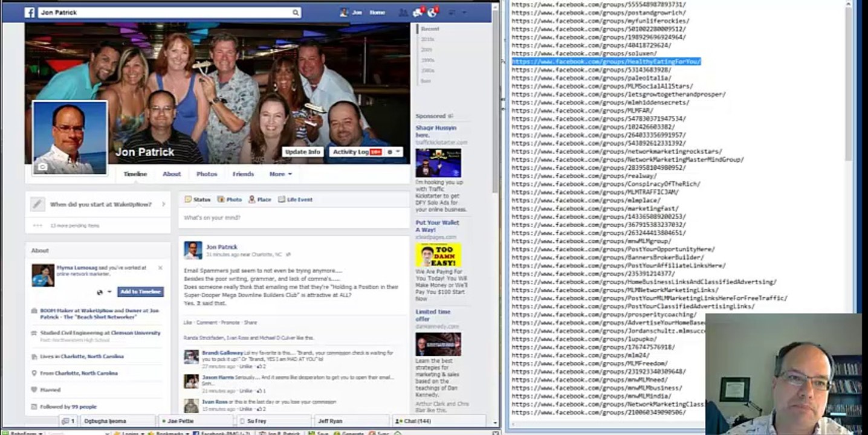Viewport: 868px width, 435px height.
Task: Open the Chat (144) panel
Action: click(438, 421)
